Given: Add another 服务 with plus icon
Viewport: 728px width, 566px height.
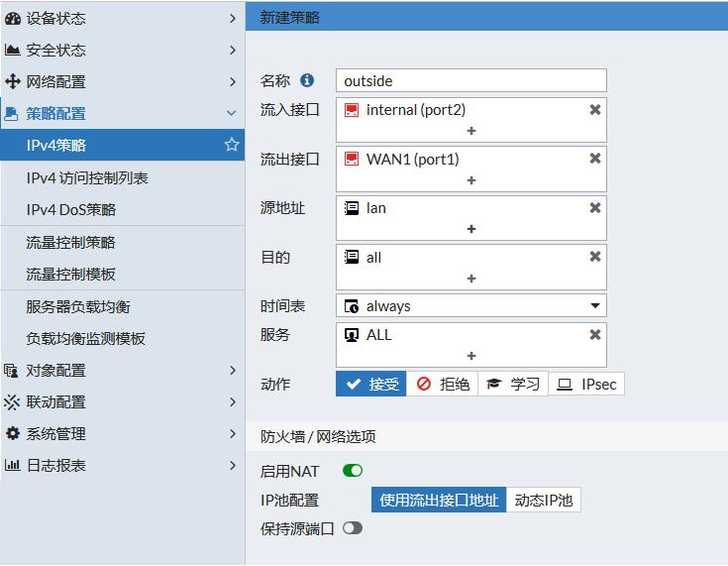Looking at the screenshot, I should click(x=471, y=356).
